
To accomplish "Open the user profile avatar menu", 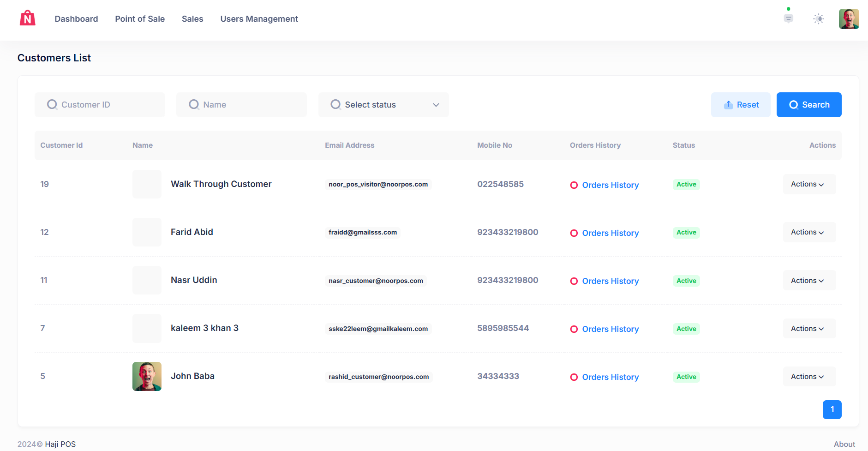I will coord(849,19).
